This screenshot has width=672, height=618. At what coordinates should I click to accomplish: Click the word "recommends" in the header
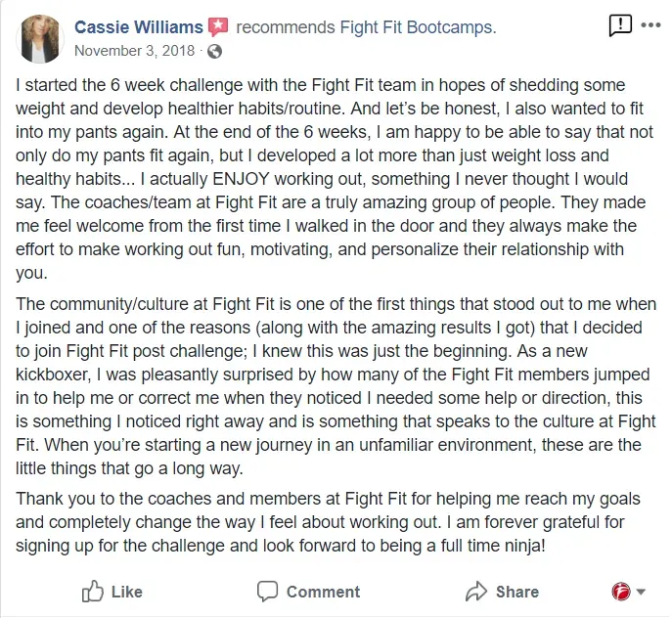coord(286,27)
